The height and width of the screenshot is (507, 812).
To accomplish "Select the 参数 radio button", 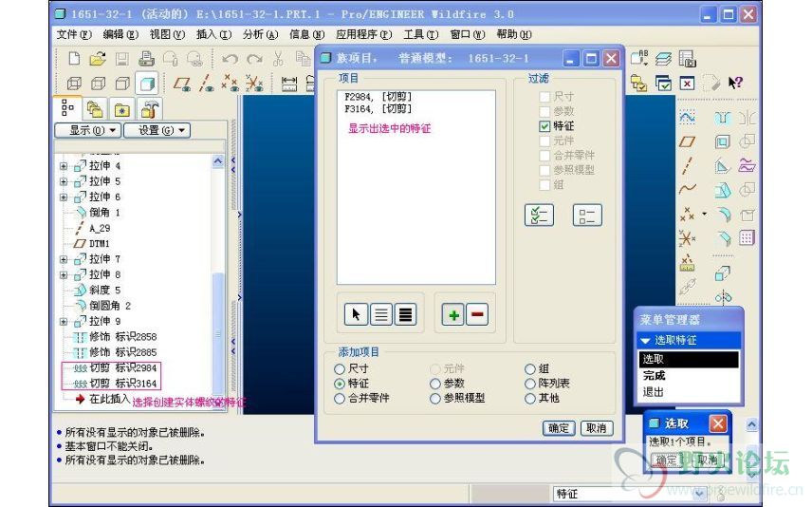I will 435,384.
